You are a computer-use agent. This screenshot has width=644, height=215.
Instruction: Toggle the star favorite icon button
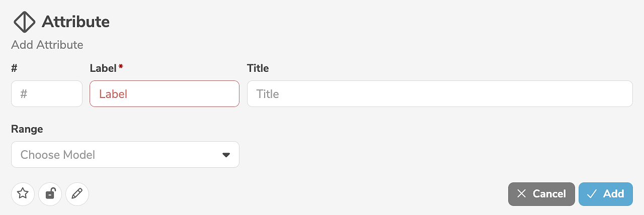pyautogui.click(x=23, y=194)
